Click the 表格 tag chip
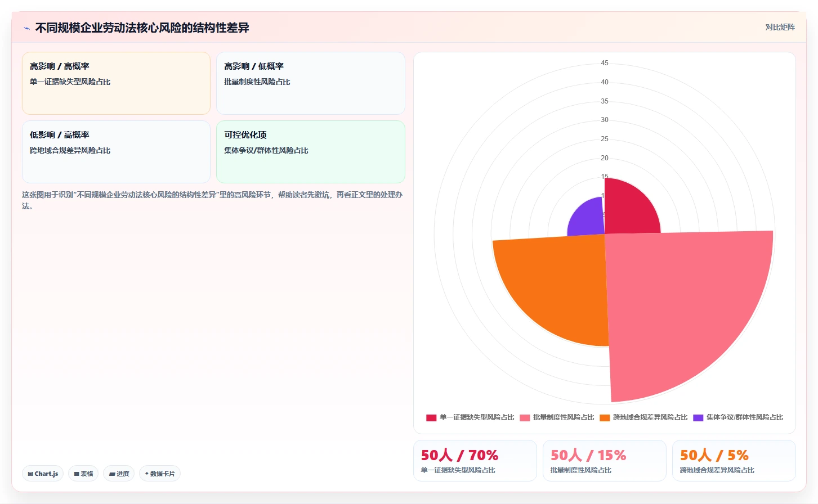The image size is (818, 504). tap(83, 474)
